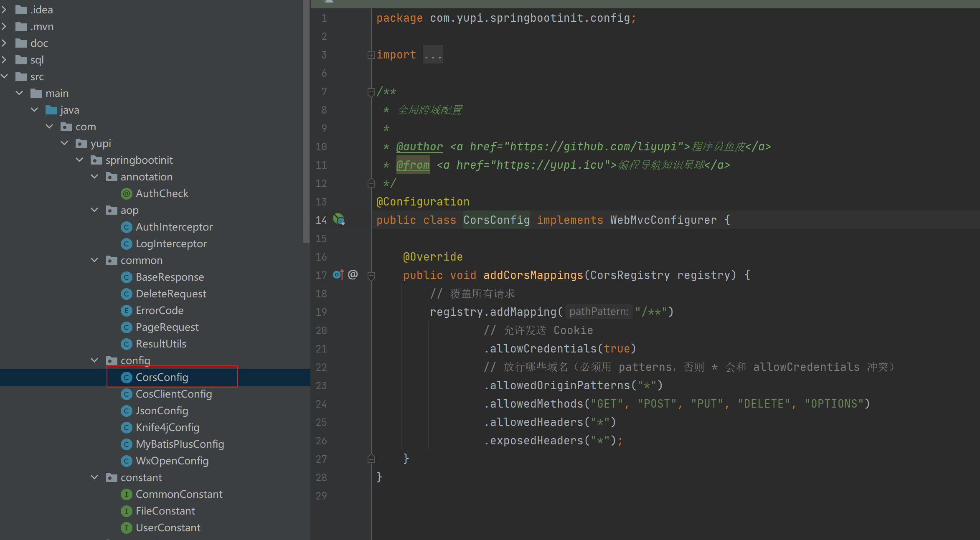Fold the addCorsMappings method at line 17

pyautogui.click(x=371, y=276)
